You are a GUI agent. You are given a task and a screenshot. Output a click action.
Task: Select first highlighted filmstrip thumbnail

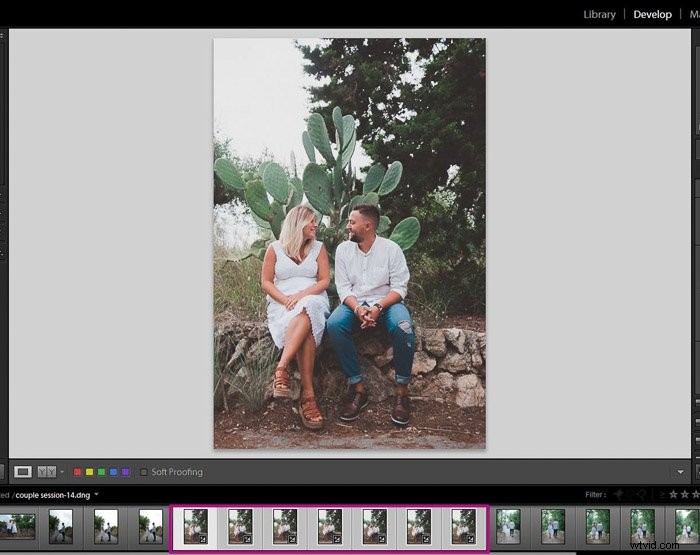pos(196,527)
